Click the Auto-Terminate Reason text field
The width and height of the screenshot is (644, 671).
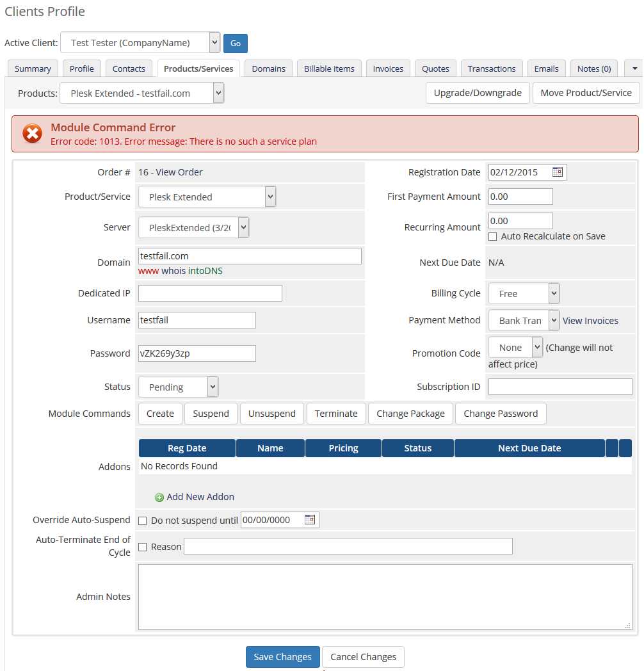(x=348, y=546)
